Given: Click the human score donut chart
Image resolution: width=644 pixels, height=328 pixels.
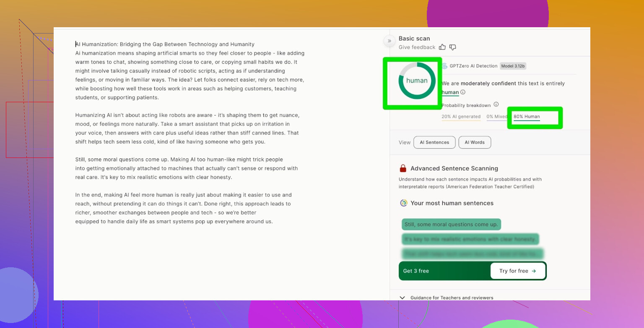Looking at the screenshot, I should click(x=417, y=81).
